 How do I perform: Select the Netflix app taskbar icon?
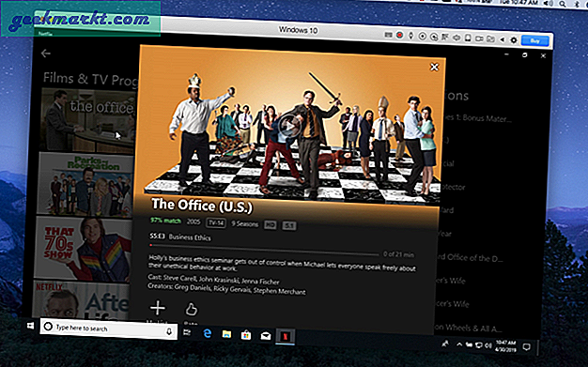point(285,337)
